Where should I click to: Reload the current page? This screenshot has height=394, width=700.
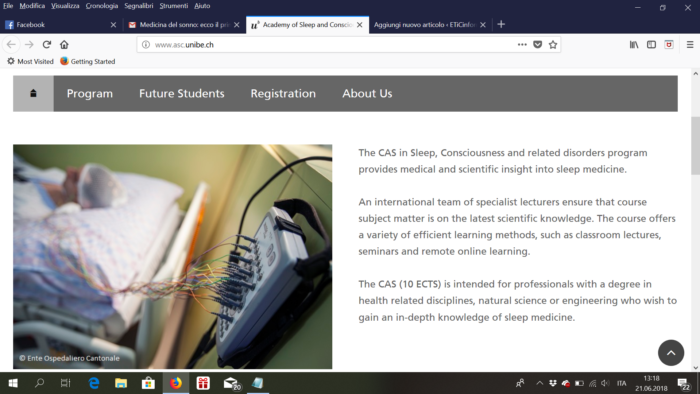[46, 45]
